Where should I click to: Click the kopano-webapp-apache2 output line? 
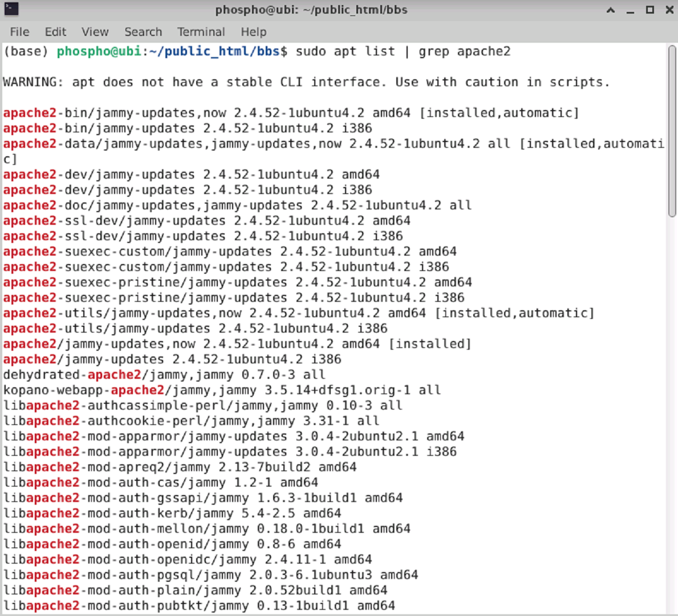(222, 390)
